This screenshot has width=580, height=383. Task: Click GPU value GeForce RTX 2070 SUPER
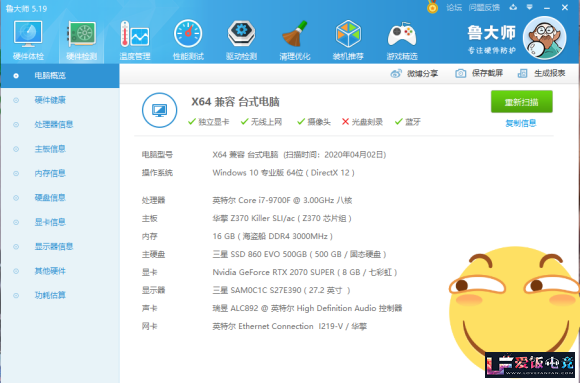[305, 272]
